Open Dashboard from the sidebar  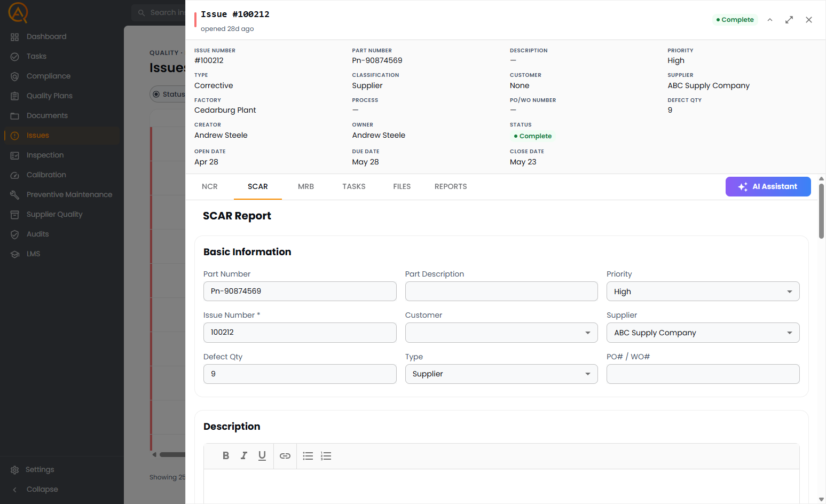tap(46, 37)
